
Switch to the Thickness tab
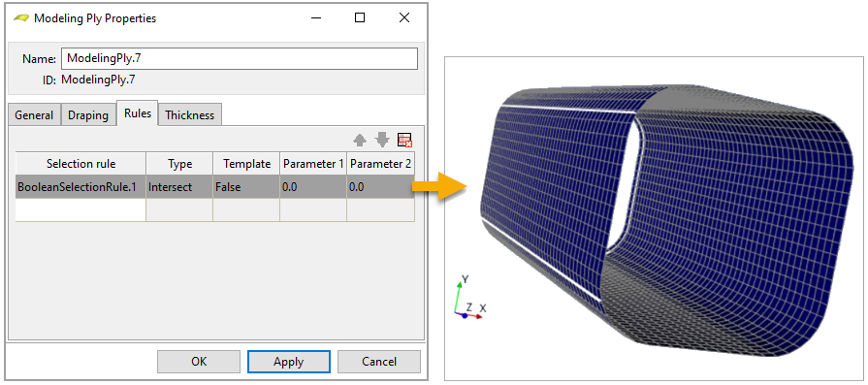(189, 115)
